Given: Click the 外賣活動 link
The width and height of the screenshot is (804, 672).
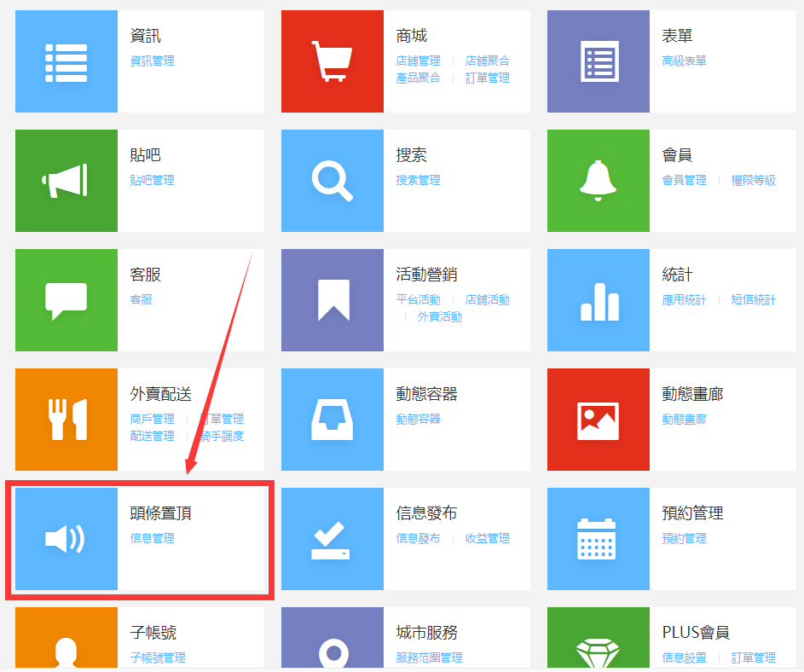Looking at the screenshot, I should tap(439, 317).
